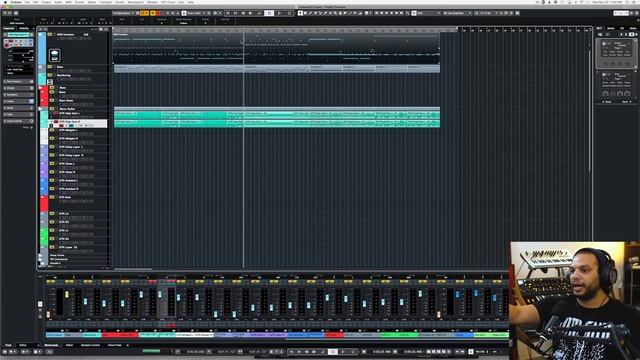Open the instrument icon on the MIDI track
Screen dimensions: 640x360
click(x=55, y=55)
